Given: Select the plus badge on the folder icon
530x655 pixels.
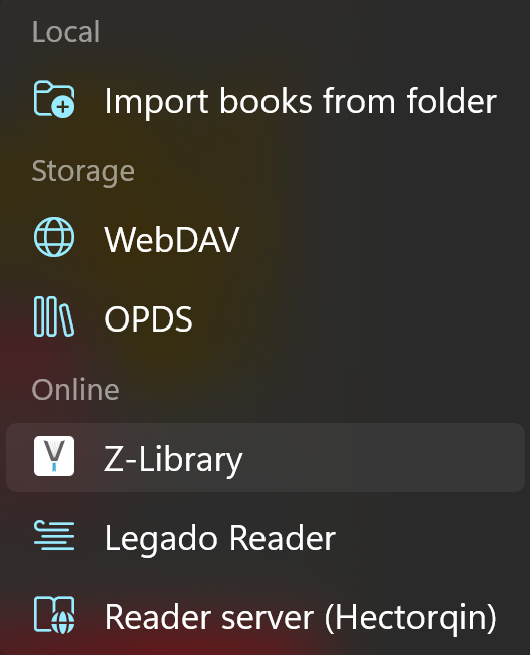Looking at the screenshot, I should [63, 108].
